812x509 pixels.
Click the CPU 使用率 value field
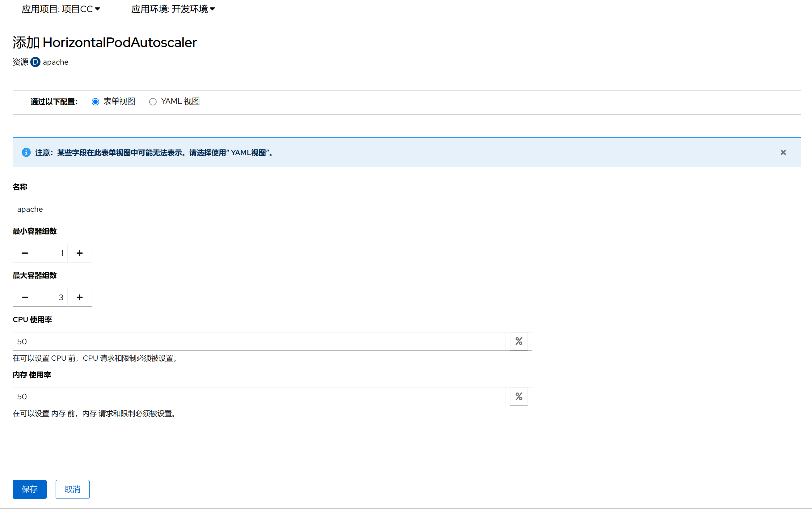click(259, 341)
